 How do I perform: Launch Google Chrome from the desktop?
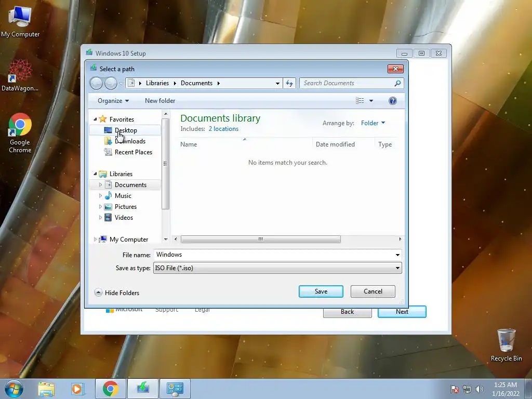[20, 133]
